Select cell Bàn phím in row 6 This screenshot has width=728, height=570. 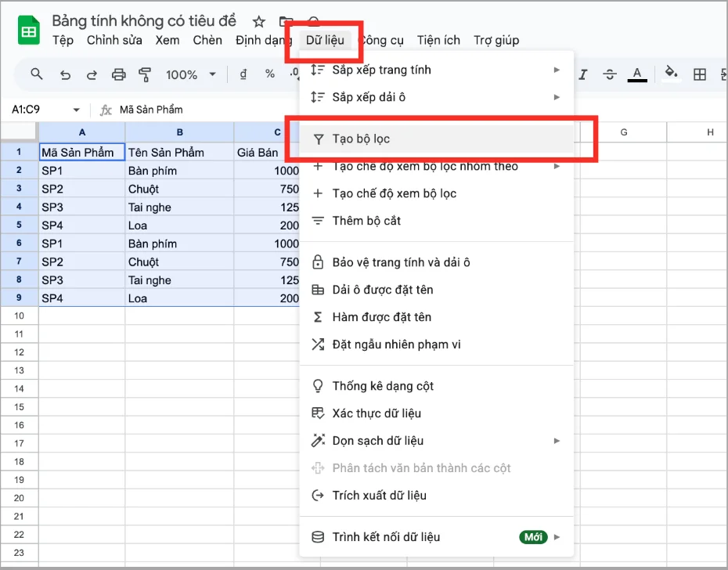[179, 244]
